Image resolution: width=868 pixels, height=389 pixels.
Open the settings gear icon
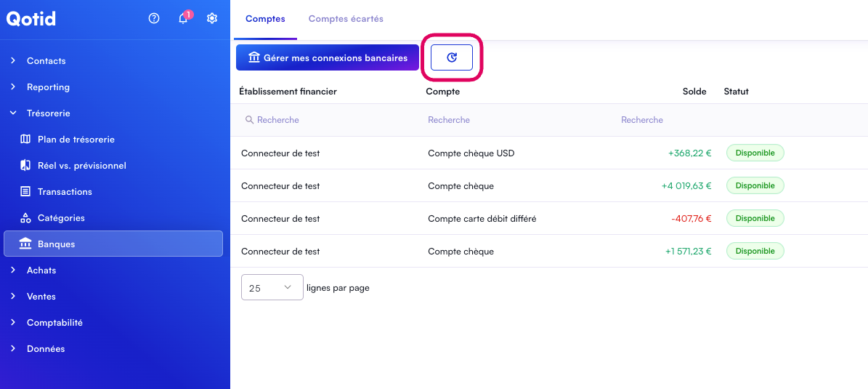[x=212, y=18]
